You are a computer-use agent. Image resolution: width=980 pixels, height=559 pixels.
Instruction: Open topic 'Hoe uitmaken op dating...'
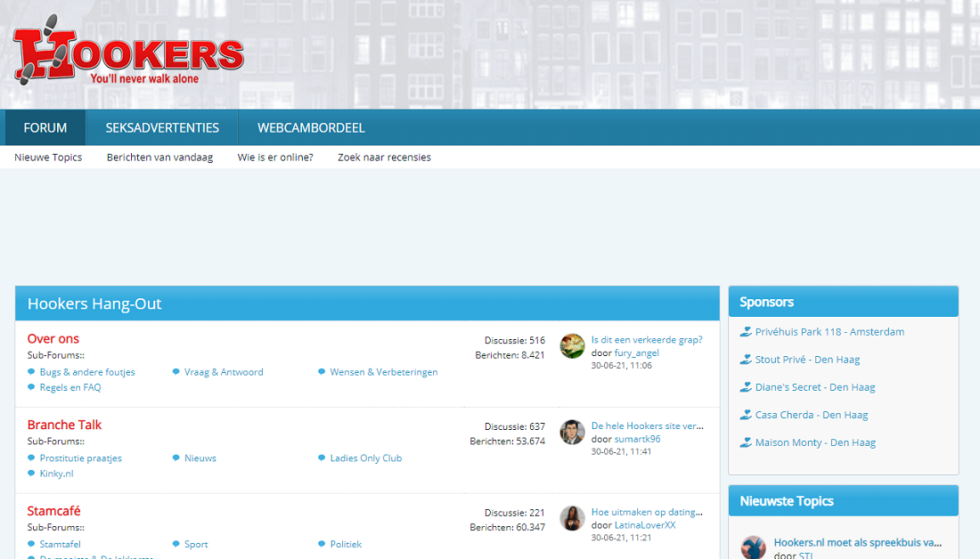(647, 512)
